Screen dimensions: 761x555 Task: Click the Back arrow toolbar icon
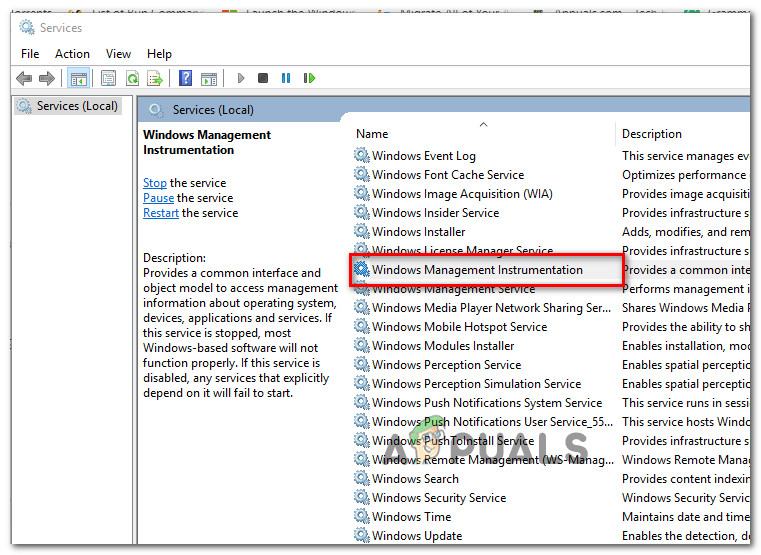24,78
